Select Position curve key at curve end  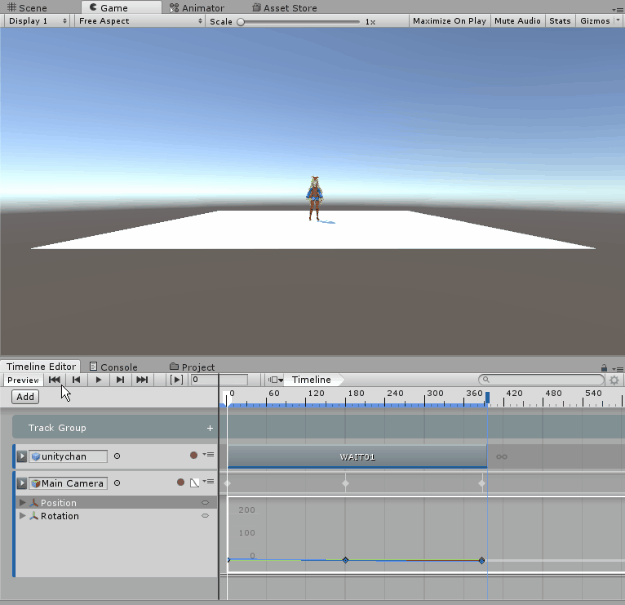tap(482, 560)
